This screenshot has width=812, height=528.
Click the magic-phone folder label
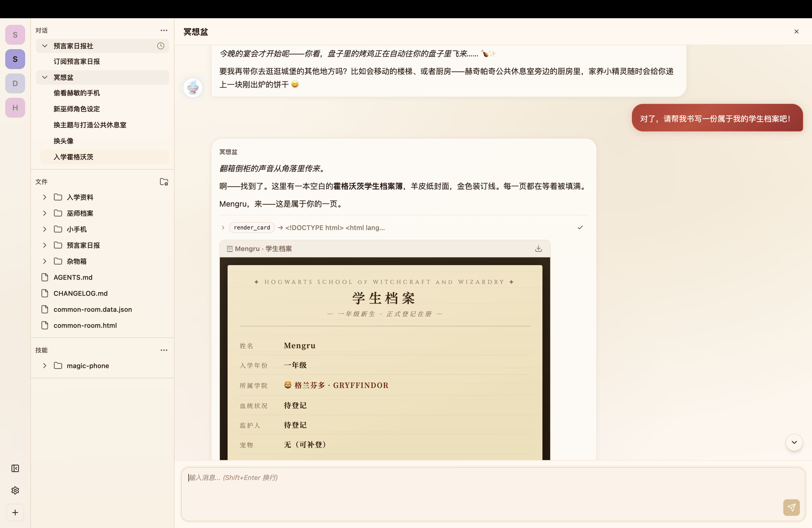coord(88,366)
